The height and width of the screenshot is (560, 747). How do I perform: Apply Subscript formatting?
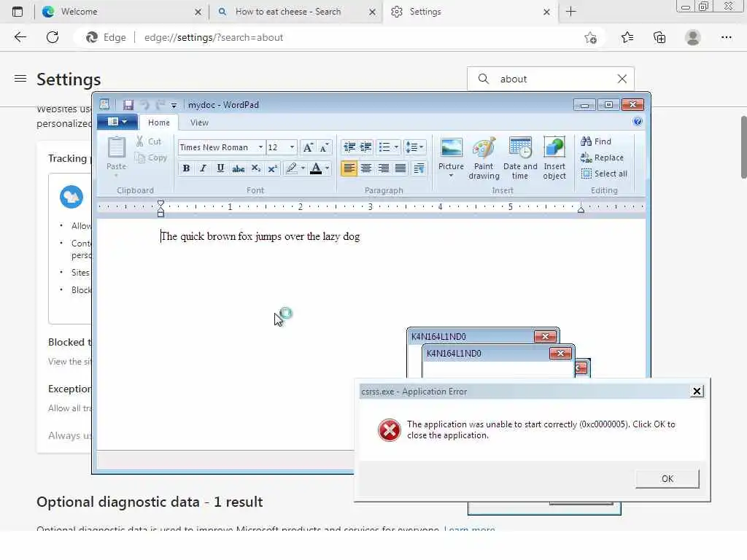click(x=256, y=168)
